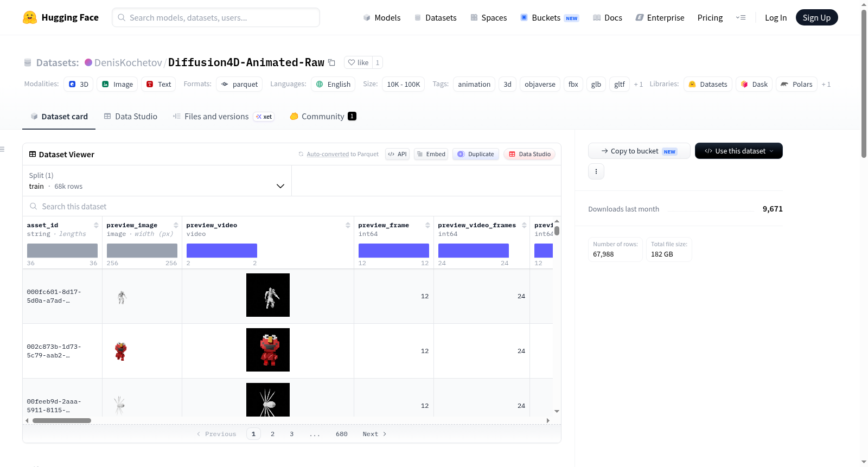The height and width of the screenshot is (467, 868).
Task: Open the additional navigation menu icon
Action: point(741,18)
